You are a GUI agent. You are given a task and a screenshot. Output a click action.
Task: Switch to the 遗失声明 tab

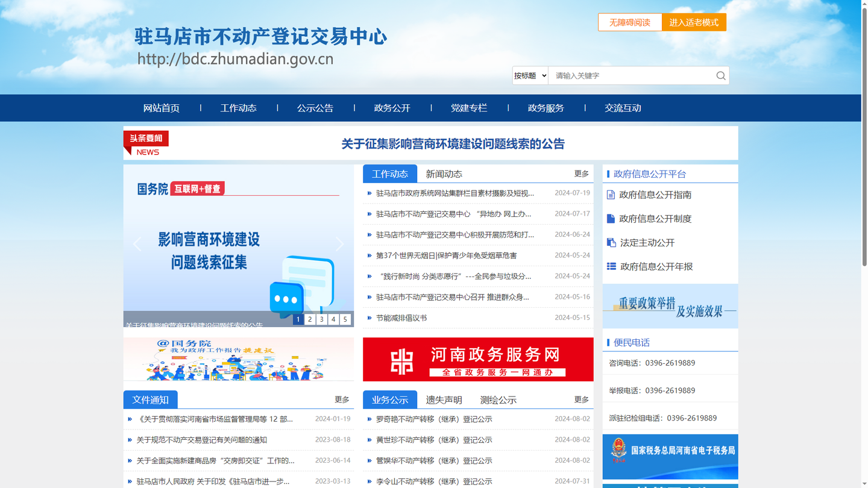click(x=444, y=399)
